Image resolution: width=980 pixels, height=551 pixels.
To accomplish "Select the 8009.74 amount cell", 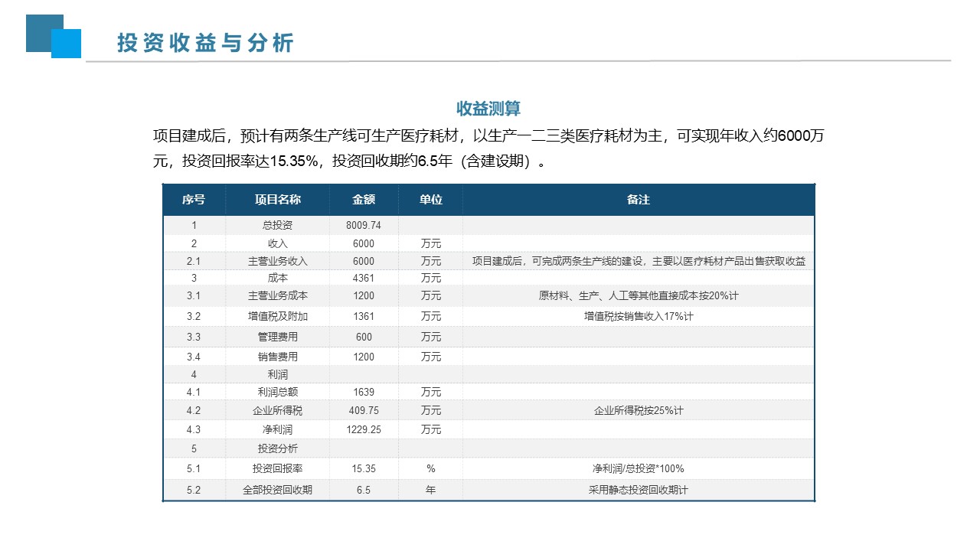I will click(x=364, y=226).
